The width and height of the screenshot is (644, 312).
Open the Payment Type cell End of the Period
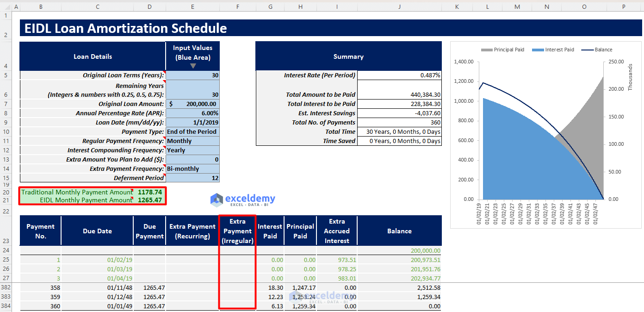tap(192, 132)
